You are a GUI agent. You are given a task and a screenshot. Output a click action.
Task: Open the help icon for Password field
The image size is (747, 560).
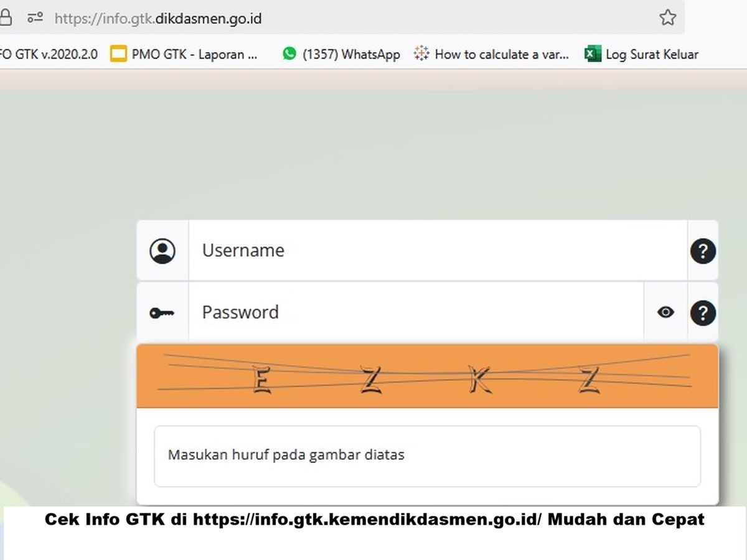click(x=703, y=313)
